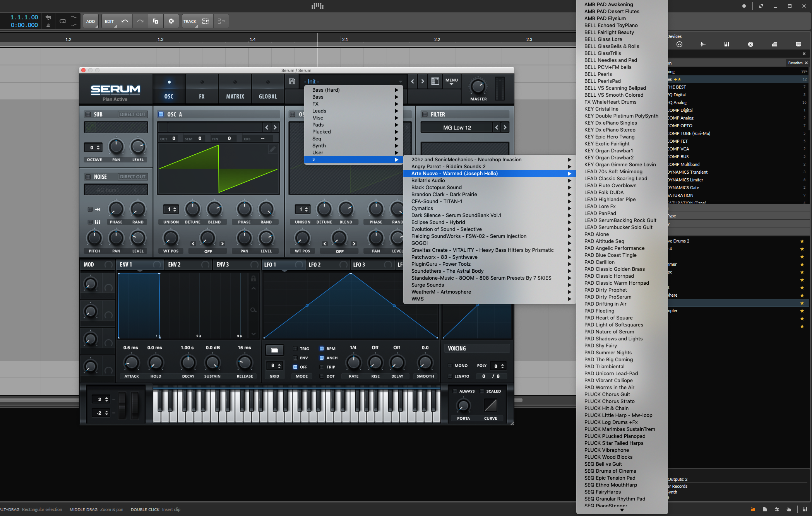Click envelope lock icon
This screenshot has width=812, height=516.
click(253, 279)
